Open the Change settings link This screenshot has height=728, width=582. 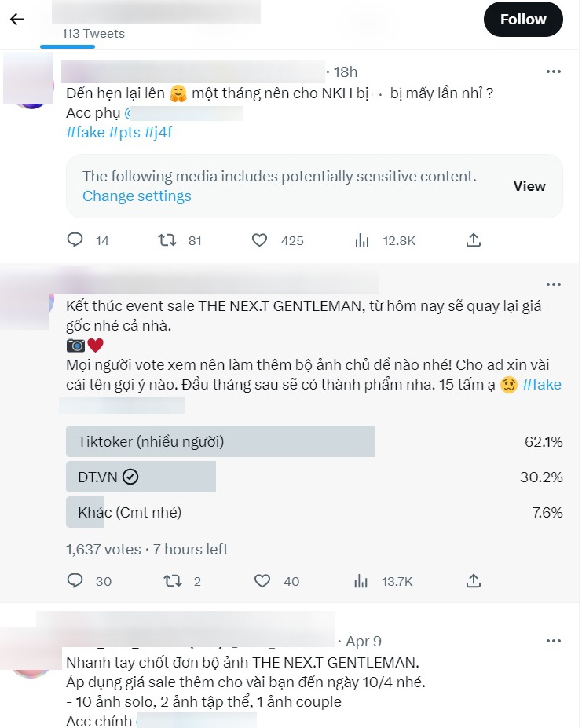135,196
